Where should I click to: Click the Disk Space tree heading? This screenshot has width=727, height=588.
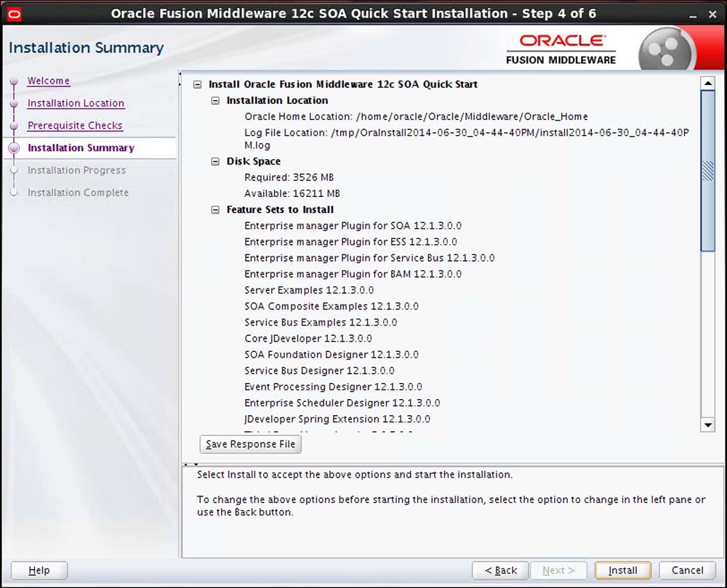pyautogui.click(x=254, y=161)
